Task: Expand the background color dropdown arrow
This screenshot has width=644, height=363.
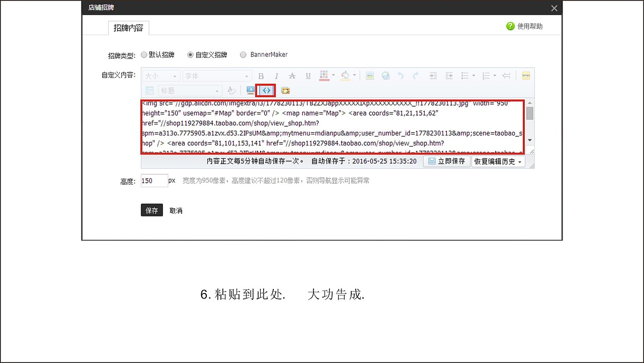Action: click(x=355, y=76)
